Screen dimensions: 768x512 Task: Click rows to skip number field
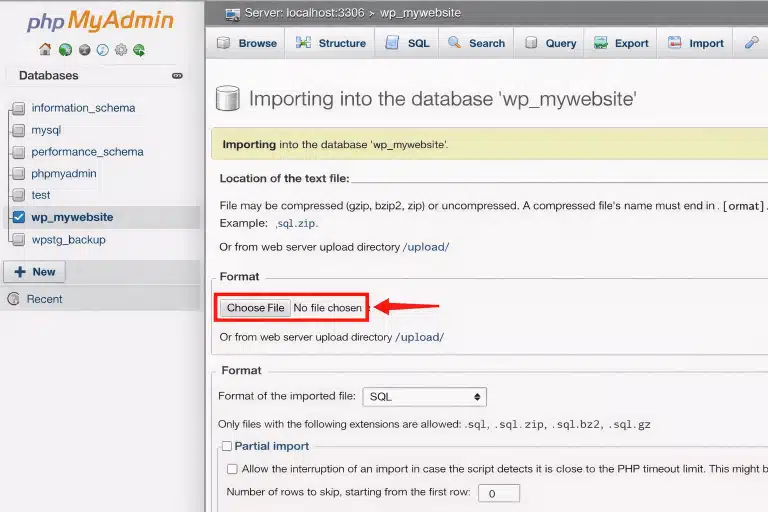(x=499, y=493)
